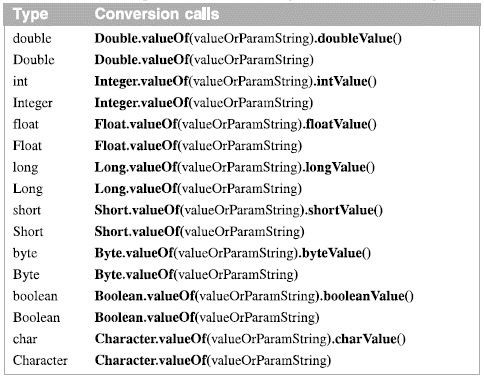Select the double type cell
This screenshot has width=484, height=378.
32,38
